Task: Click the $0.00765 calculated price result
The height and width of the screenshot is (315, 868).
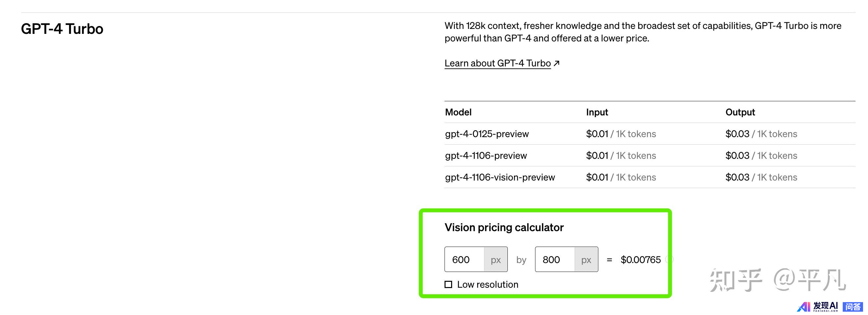Action: (x=640, y=259)
